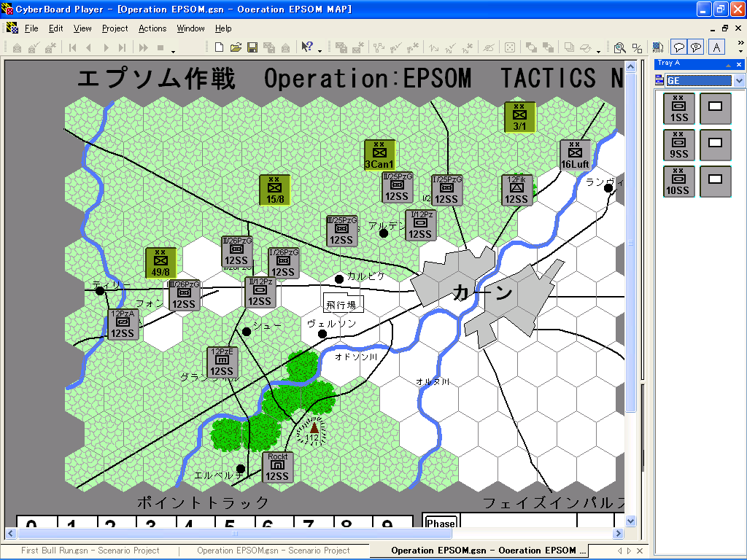
Task: Open the Edit menu
Action: 55,28
